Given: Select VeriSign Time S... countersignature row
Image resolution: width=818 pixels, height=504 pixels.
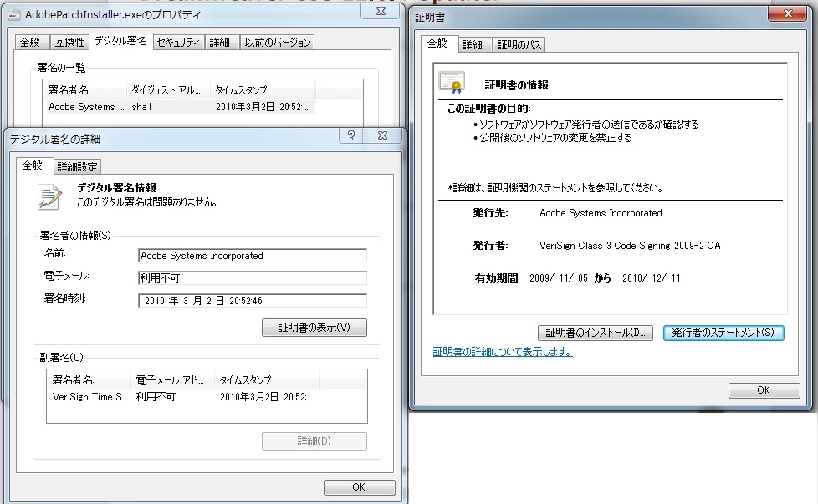Looking at the screenshot, I should 183,397.
